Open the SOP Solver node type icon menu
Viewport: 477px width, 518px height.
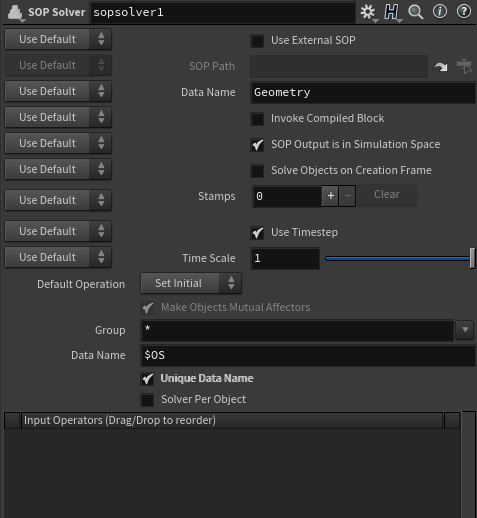(x=15, y=13)
